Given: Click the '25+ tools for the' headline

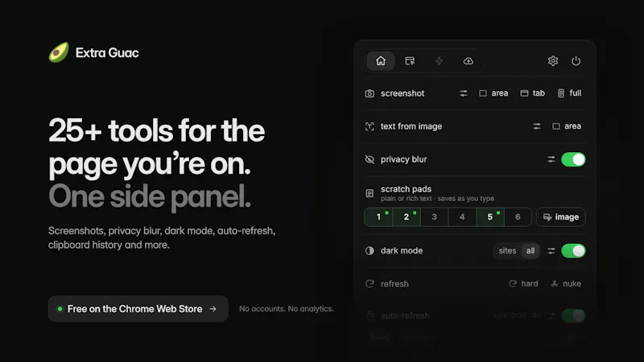Looking at the screenshot, I should (x=156, y=130).
